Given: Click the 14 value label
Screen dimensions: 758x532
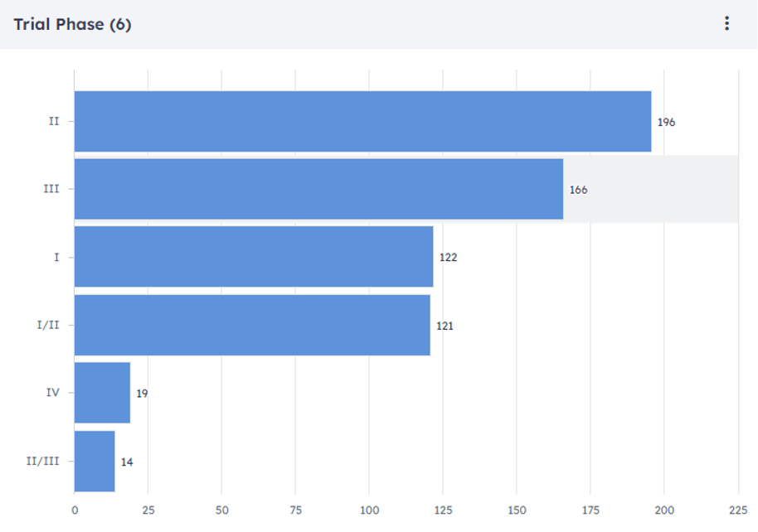Looking at the screenshot, I should (x=127, y=462).
